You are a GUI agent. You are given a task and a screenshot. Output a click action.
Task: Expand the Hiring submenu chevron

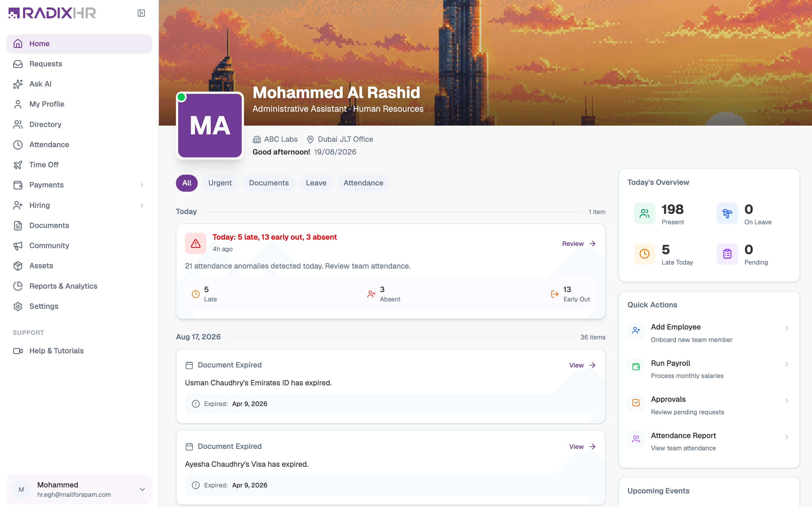pyautogui.click(x=142, y=205)
